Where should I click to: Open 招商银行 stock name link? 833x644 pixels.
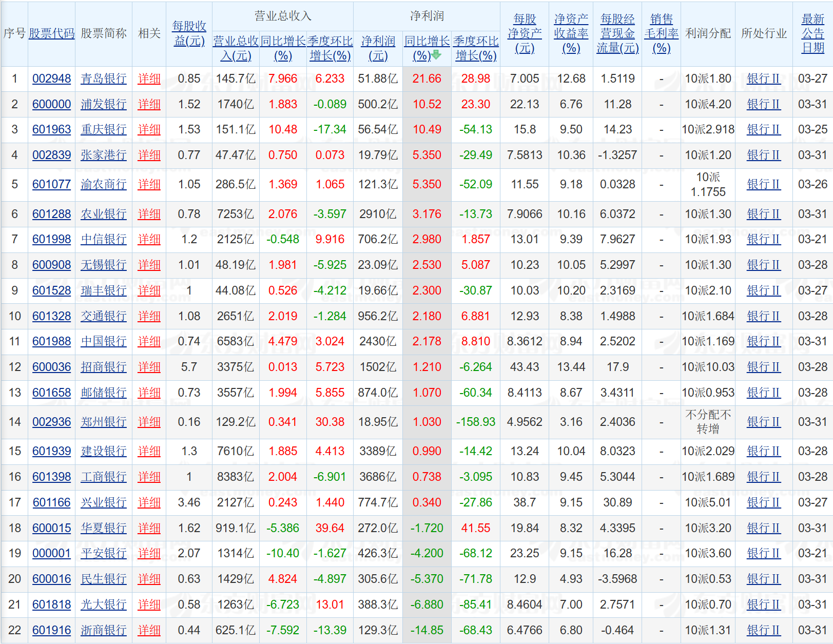coord(104,367)
